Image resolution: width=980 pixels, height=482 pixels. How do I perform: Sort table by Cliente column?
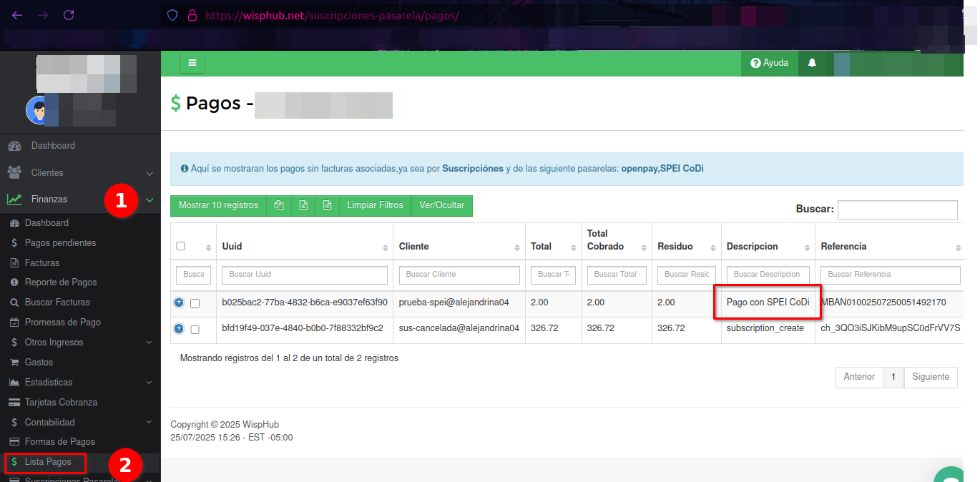coord(517,247)
